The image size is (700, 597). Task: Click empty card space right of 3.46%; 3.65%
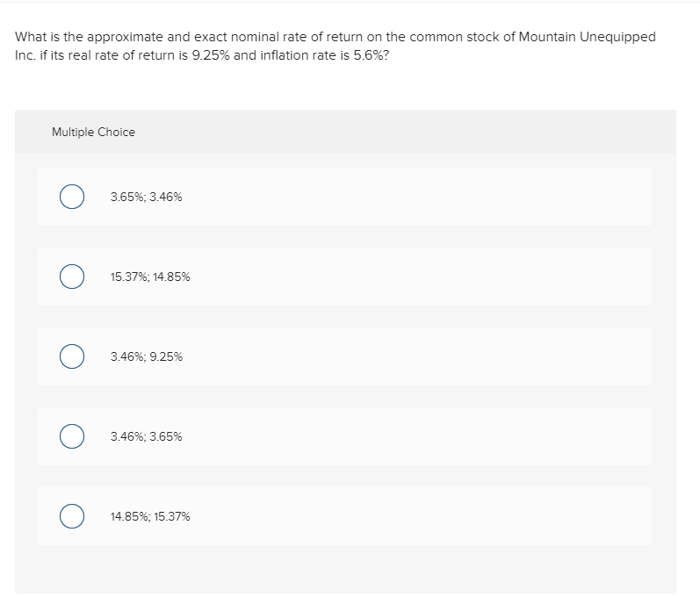(x=415, y=436)
